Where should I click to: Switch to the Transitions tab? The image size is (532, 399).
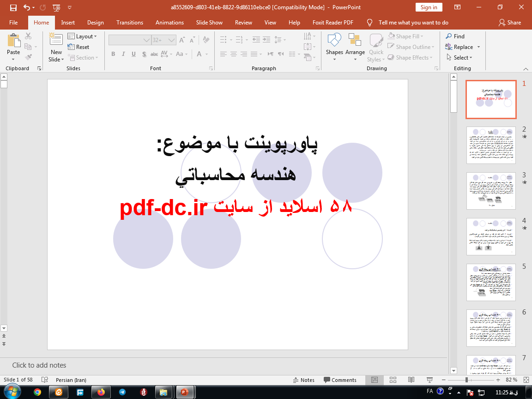pyautogui.click(x=129, y=22)
